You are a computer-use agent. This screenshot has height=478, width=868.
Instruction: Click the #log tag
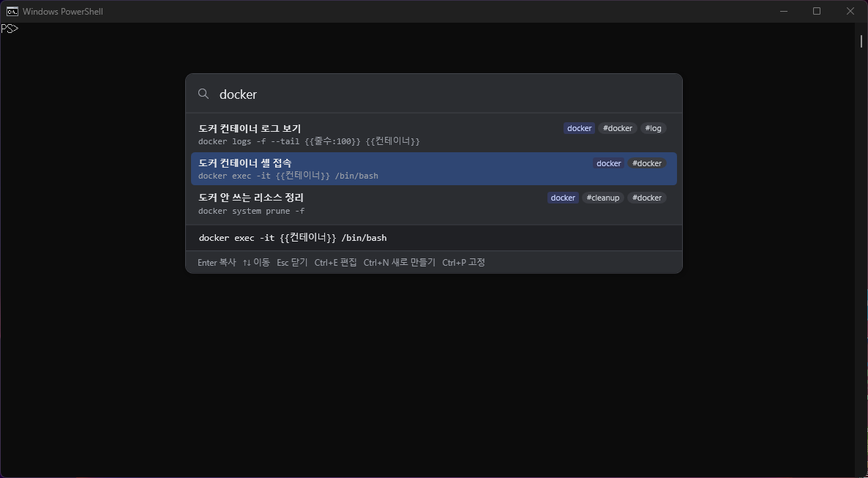coord(654,129)
